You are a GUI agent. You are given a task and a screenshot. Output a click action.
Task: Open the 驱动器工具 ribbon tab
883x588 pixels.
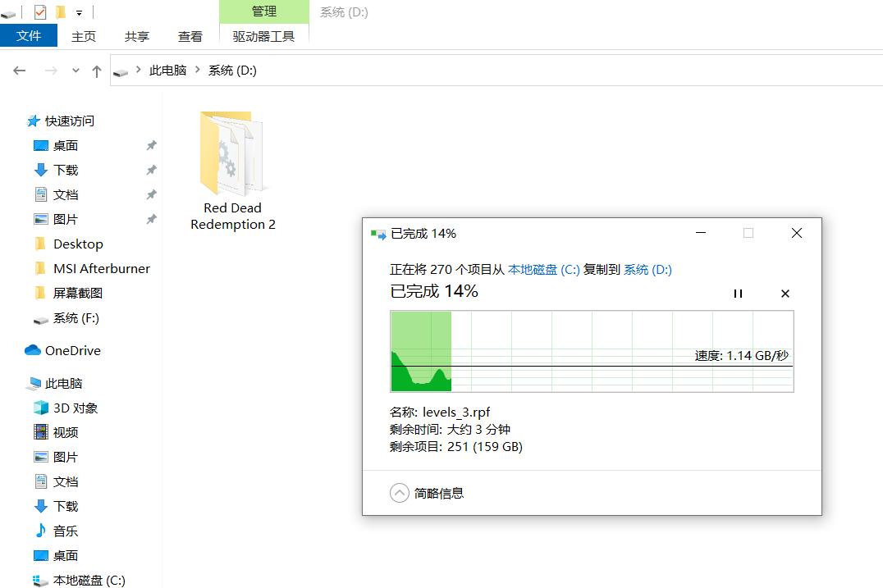click(263, 36)
